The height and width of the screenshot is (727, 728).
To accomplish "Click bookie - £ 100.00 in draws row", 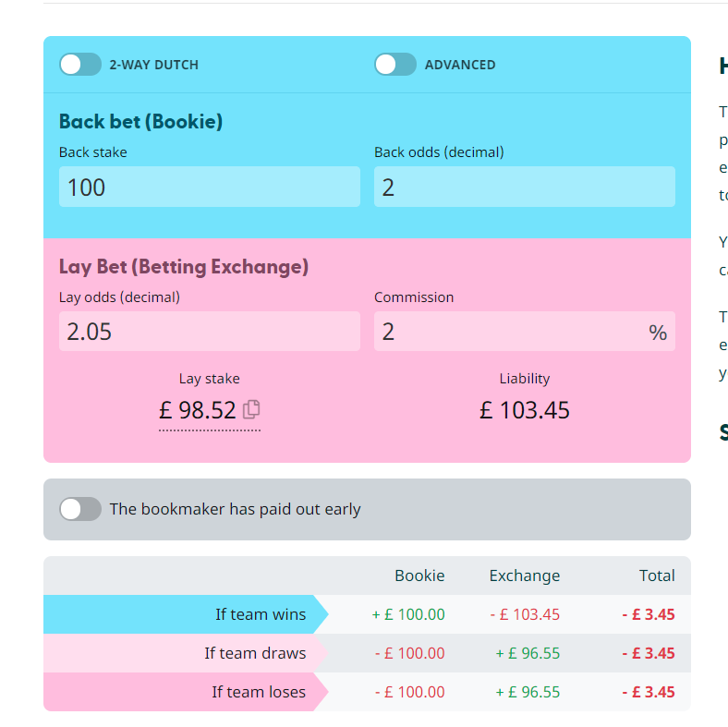I will coord(410,653).
